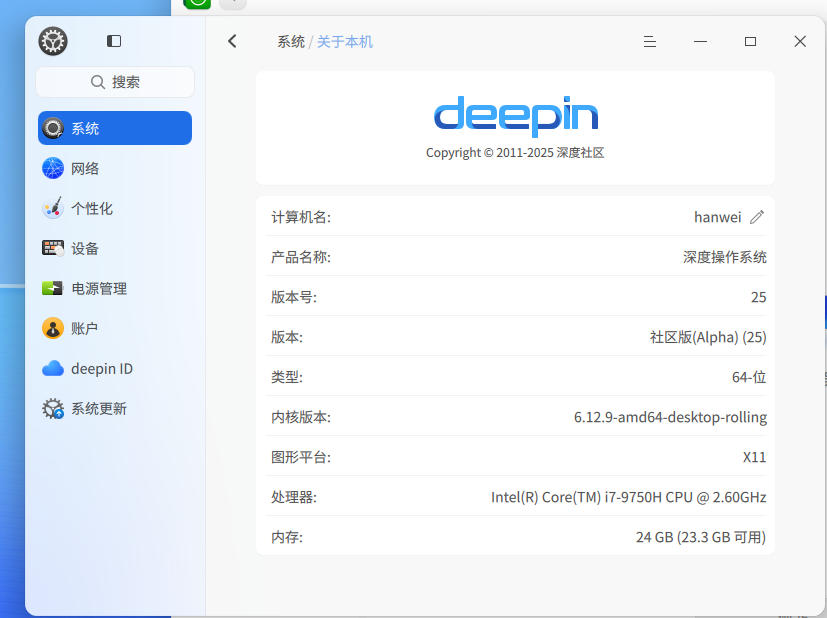
Task: Click the 系统 sidebar icon
Action: pos(53,128)
